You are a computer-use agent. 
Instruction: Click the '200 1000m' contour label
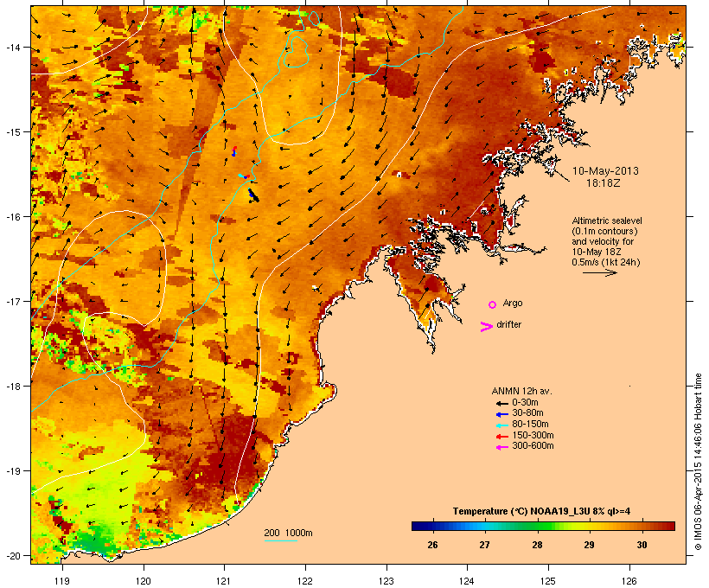point(288,533)
